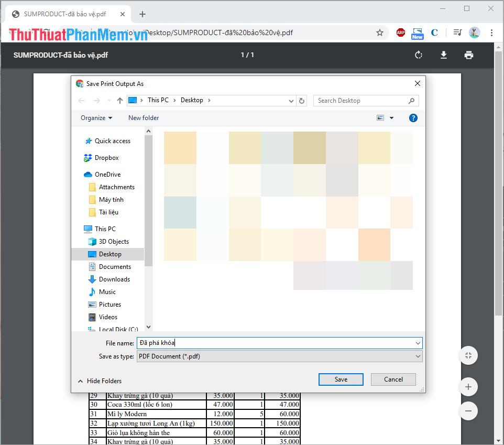Open the blue 'C' extension icon
Screen dimensions: 504x445
click(434, 32)
